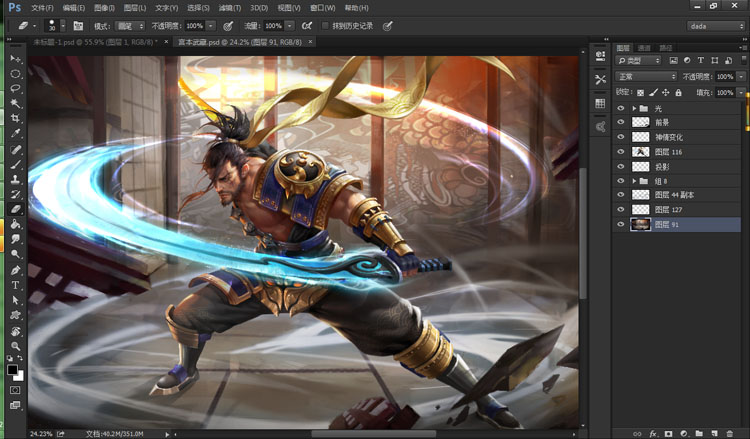Image resolution: width=750 pixels, height=439 pixels.
Task: Hide the 图层 91 layer
Action: (x=621, y=224)
